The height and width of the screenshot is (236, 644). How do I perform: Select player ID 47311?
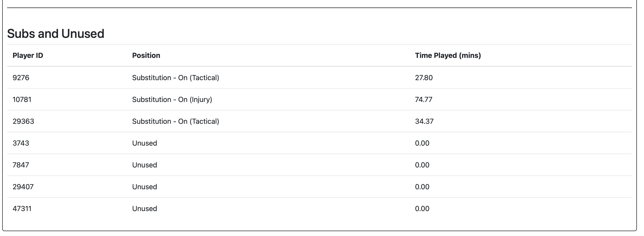pyautogui.click(x=22, y=209)
